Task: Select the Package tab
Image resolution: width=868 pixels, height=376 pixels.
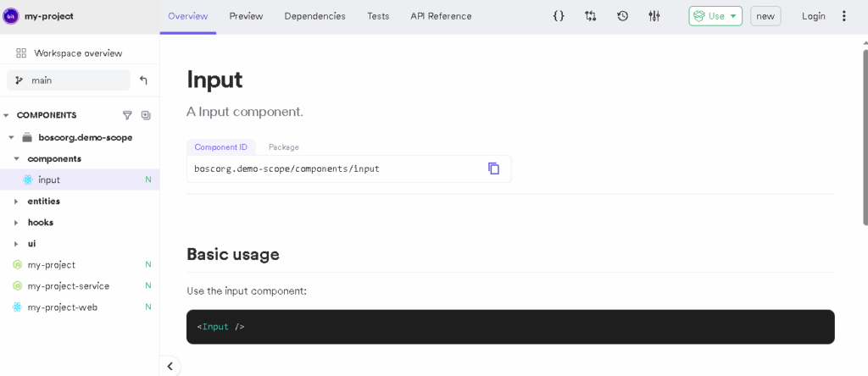Action: tap(283, 147)
